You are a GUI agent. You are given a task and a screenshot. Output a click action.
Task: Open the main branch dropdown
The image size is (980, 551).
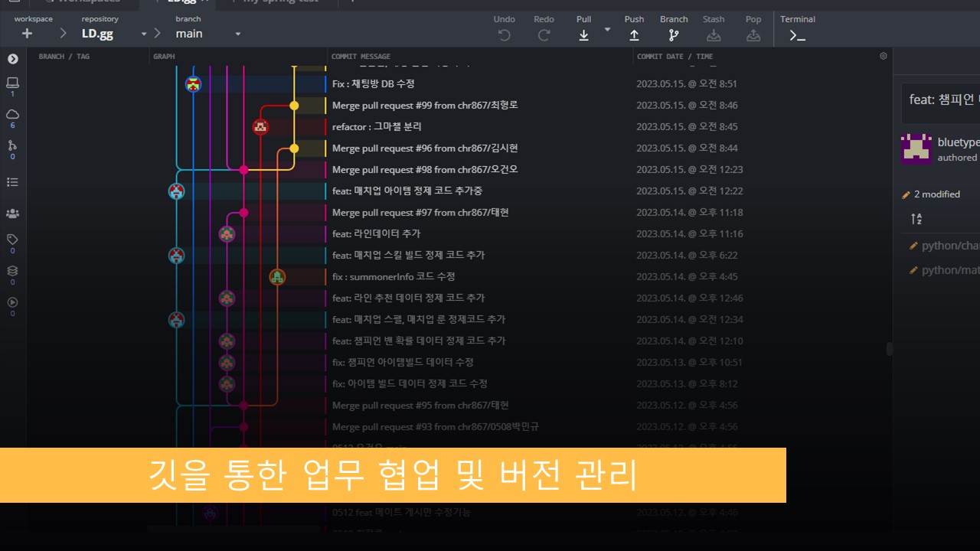coord(237,34)
